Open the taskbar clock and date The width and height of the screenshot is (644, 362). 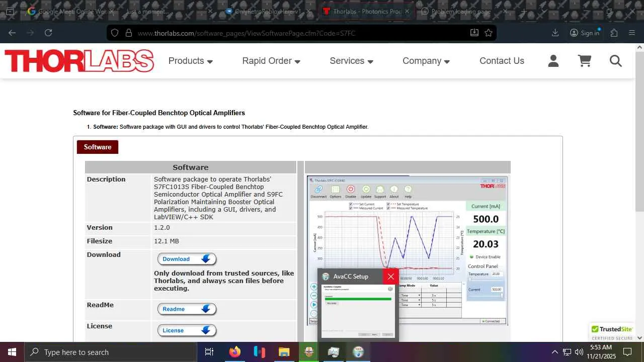(x=601, y=352)
